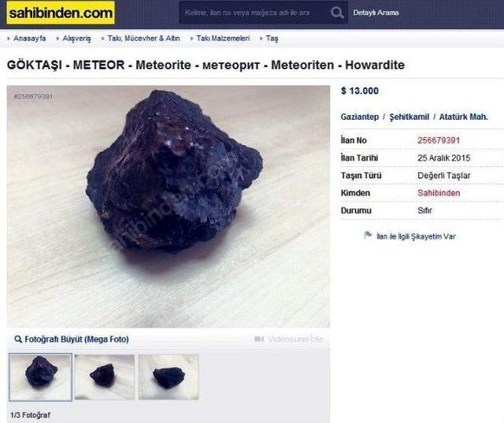Click the Sahibinden seller type link
Image resolution: width=504 pixels, height=423 pixels.
point(439,193)
